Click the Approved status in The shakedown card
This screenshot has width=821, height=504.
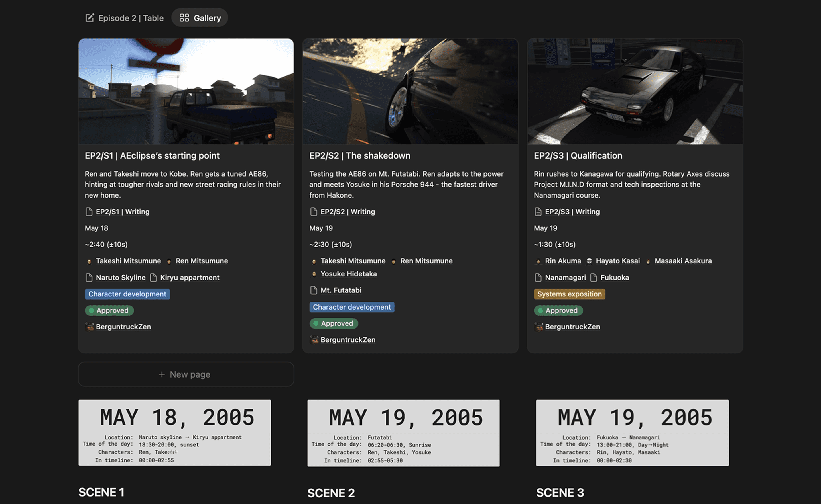(334, 323)
